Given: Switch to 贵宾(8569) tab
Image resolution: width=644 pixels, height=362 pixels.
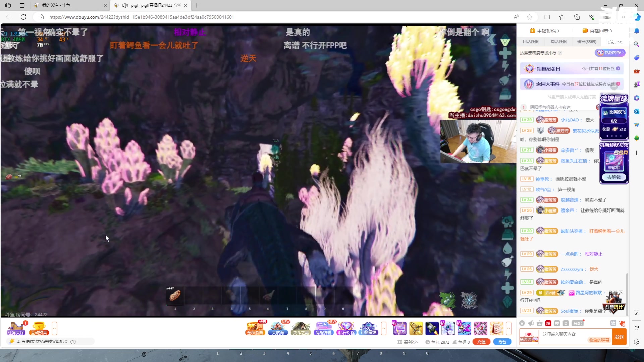Looking at the screenshot, I should coord(587,42).
